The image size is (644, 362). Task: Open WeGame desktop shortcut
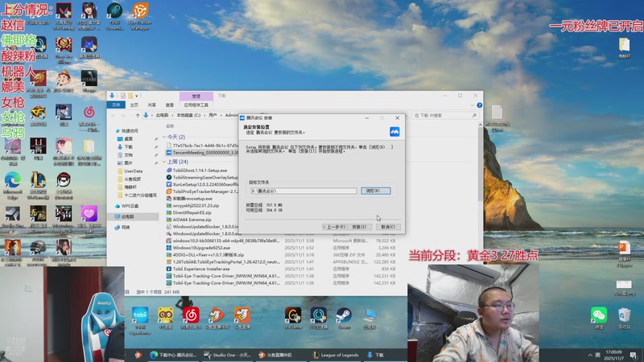tap(293, 319)
